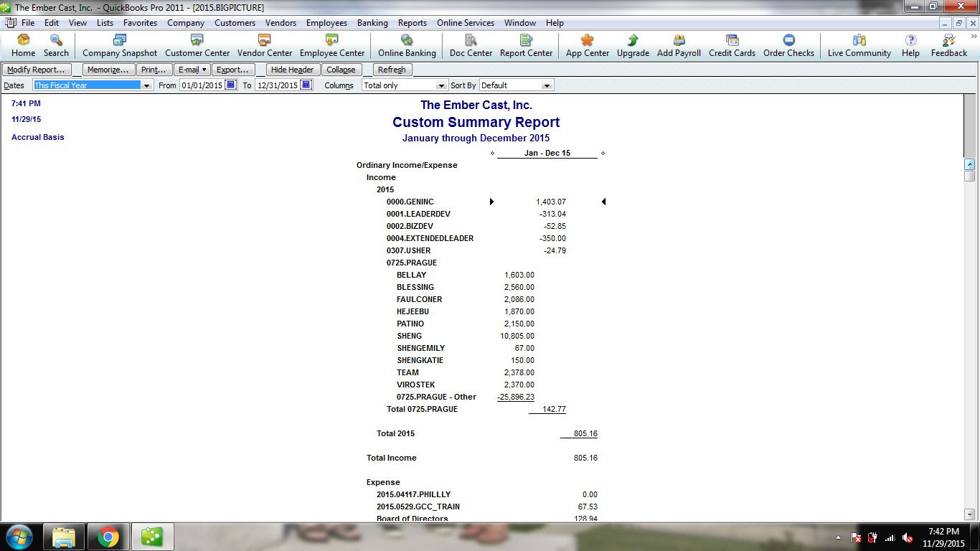Open the Feedback icon

click(949, 45)
